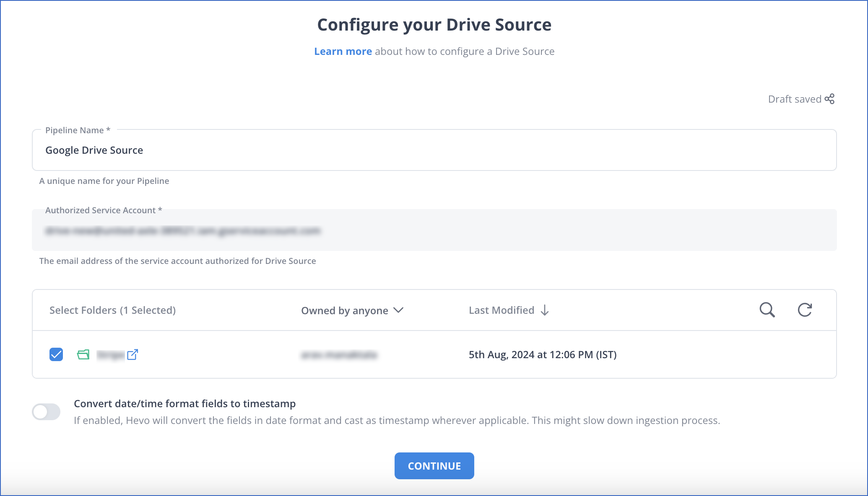The image size is (868, 496).
Task: Click the Configure your Drive Source heading
Action: coord(434,25)
